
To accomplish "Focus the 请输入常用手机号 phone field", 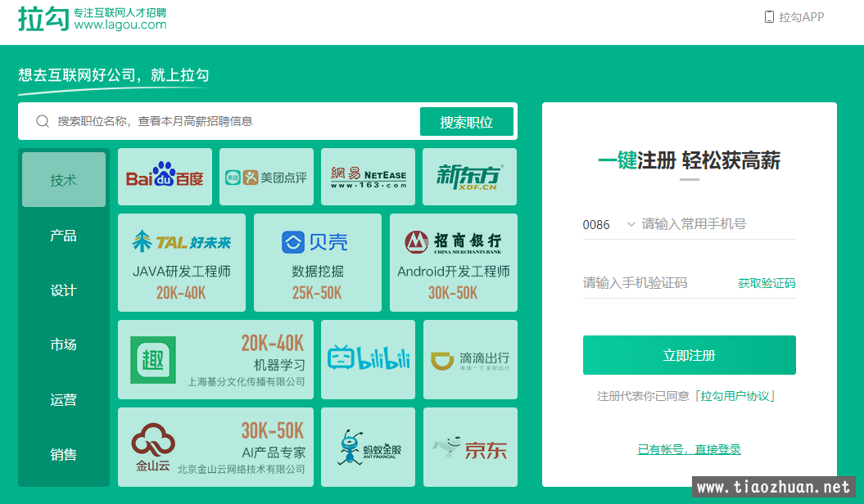I will click(x=718, y=224).
